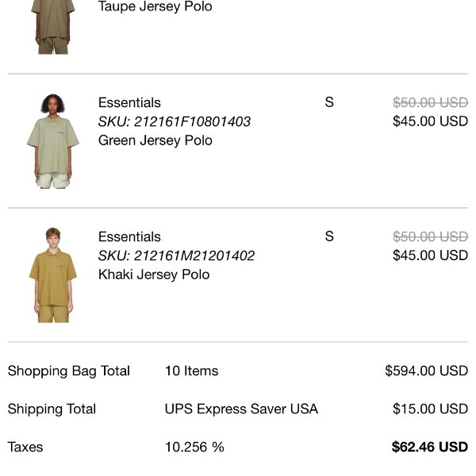
Task: Click the Taupe Jersey Polo title
Action: 155,6
